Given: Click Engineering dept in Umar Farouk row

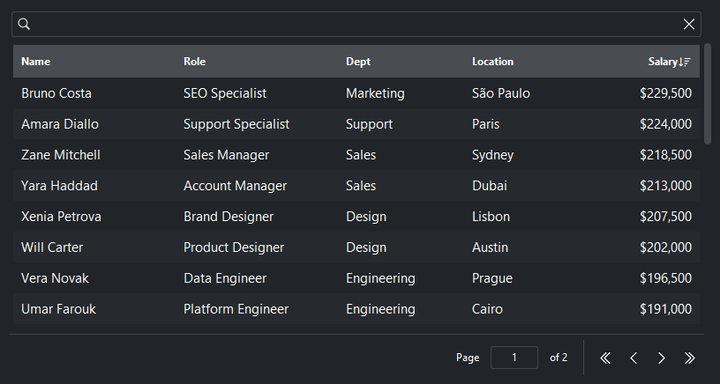Looking at the screenshot, I should point(381,309).
